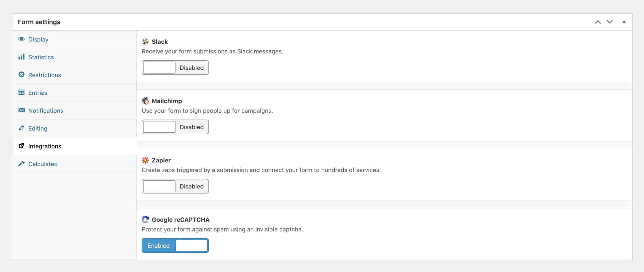
Task: Move Form settings panel down
Action: [x=610, y=22]
